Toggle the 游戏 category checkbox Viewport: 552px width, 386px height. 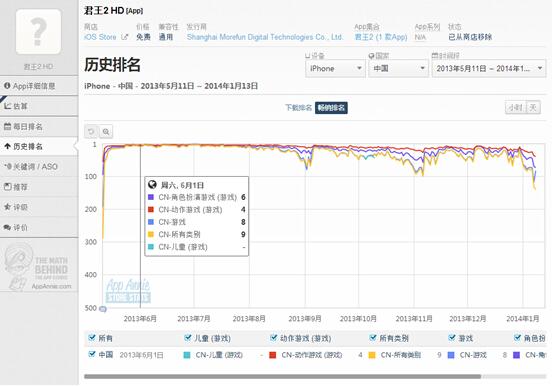[452, 338]
